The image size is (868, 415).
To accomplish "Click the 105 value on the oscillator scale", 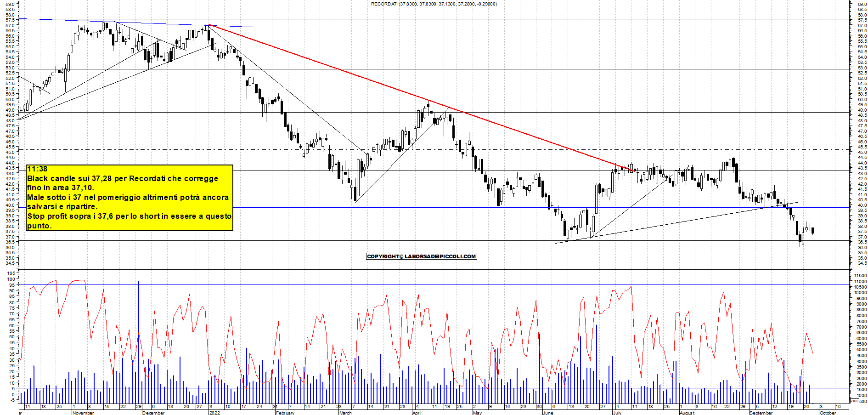I will click(11, 273).
